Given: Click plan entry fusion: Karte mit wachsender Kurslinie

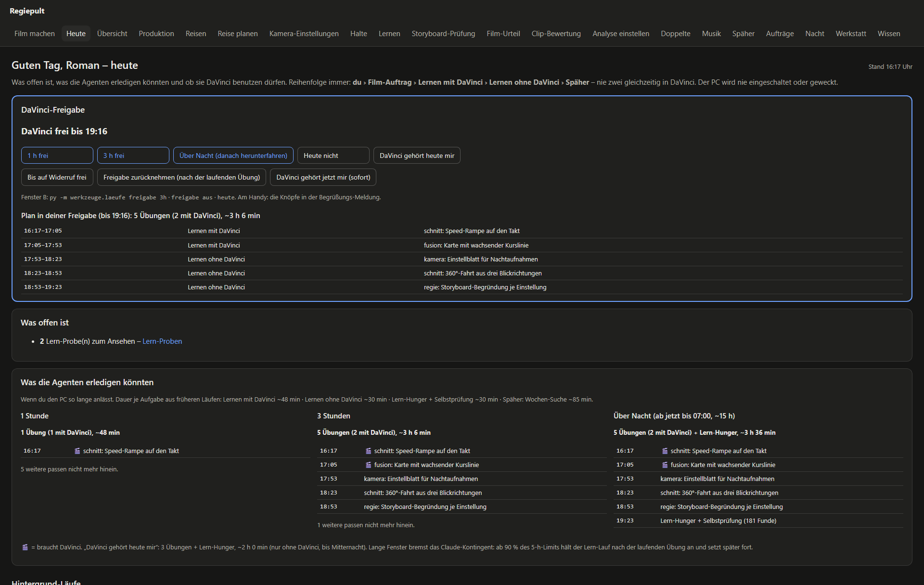Looking at the screenshot, I should tap(476, 245).
